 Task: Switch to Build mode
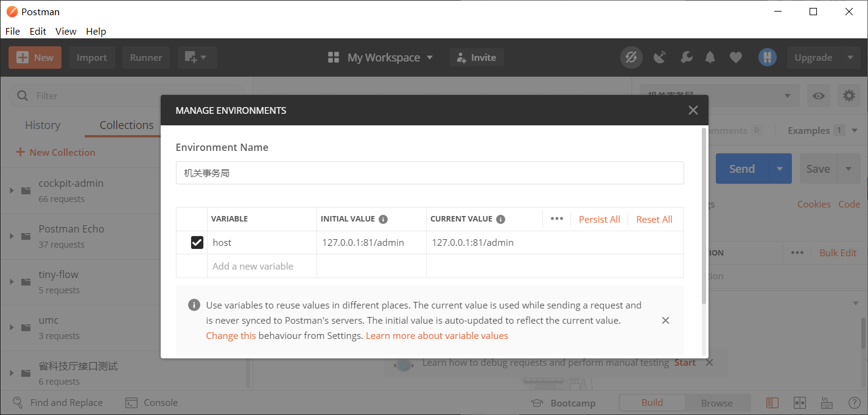pyautogui.click(x=652, y=403)
